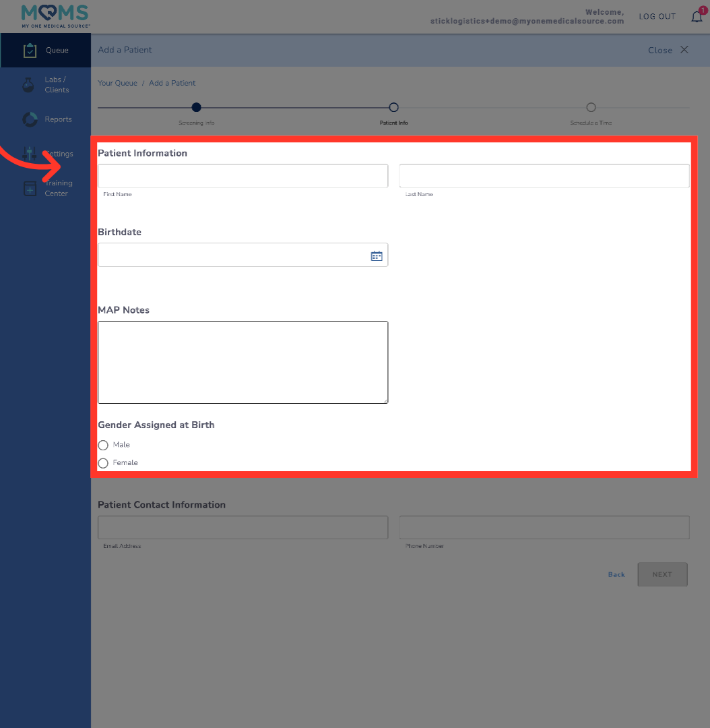The image size is (710, 728).
Task: Click the MOMS logo in the header
Action: coord(54,16)
